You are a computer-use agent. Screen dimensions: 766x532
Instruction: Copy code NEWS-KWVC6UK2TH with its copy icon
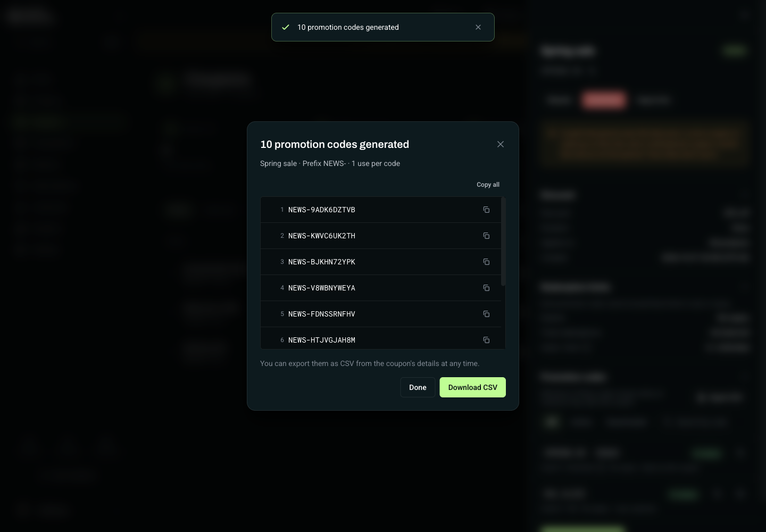[x=486, y=236]
